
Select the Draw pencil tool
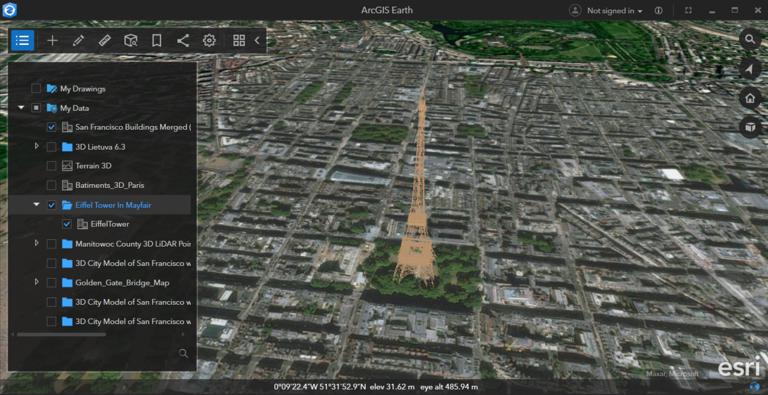[x=78, y=41]
